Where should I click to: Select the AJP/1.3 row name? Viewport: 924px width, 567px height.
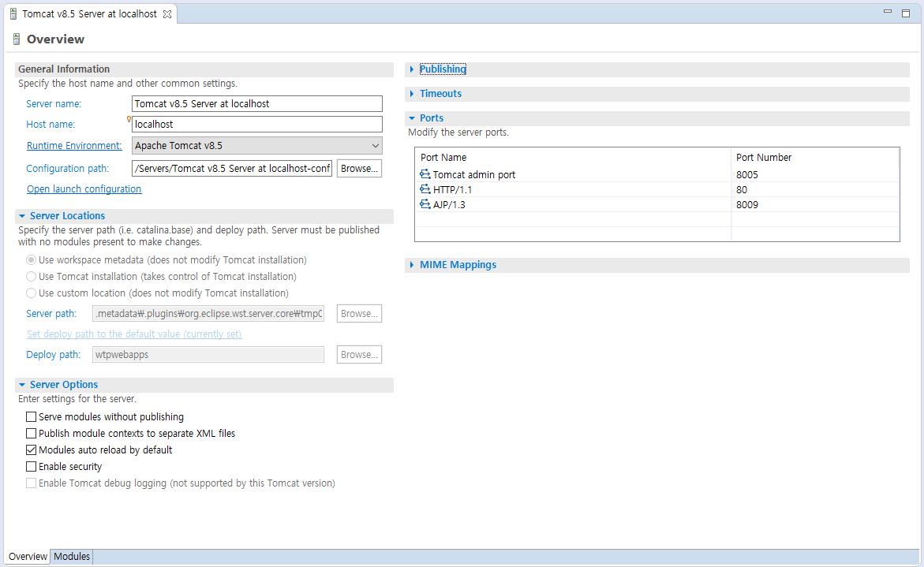(449, 205)
